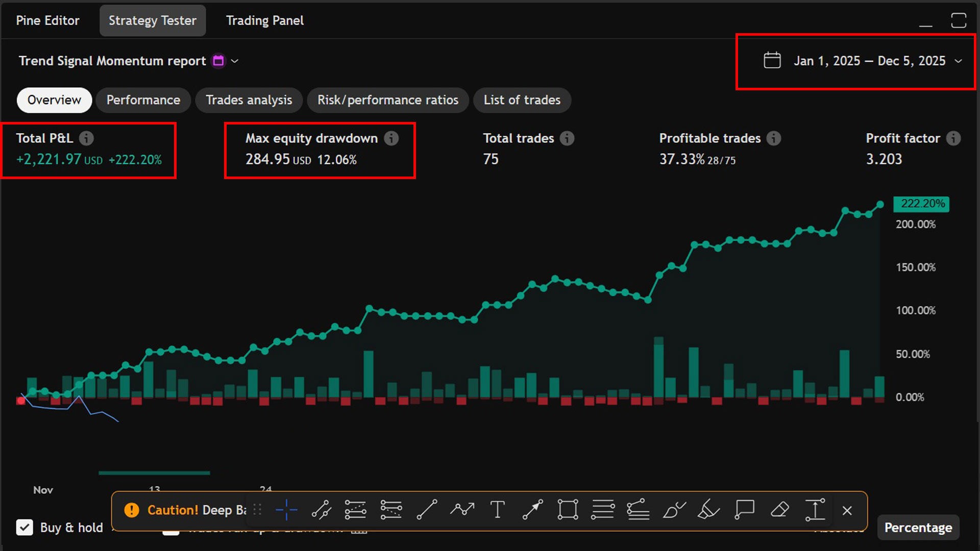This screenshot has height=551, width=980.
Task: Open the calendar icon for the date range
Action: [x=772, y=60]
